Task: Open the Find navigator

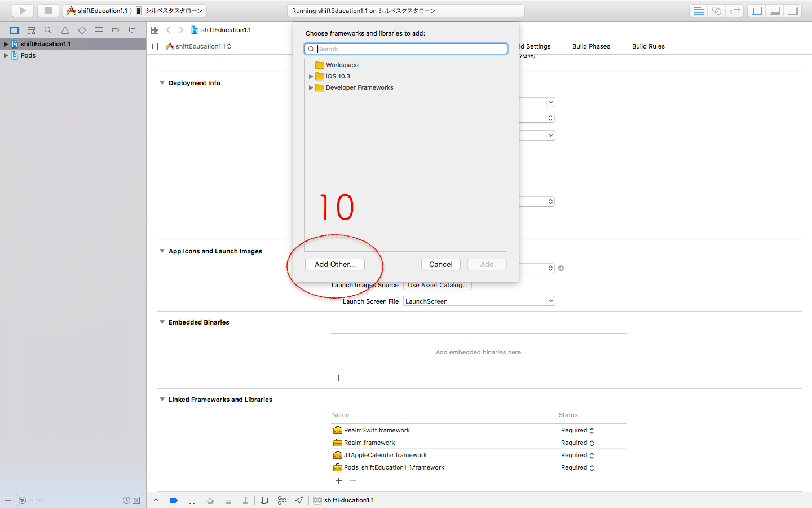Action: tap(48, 29)
